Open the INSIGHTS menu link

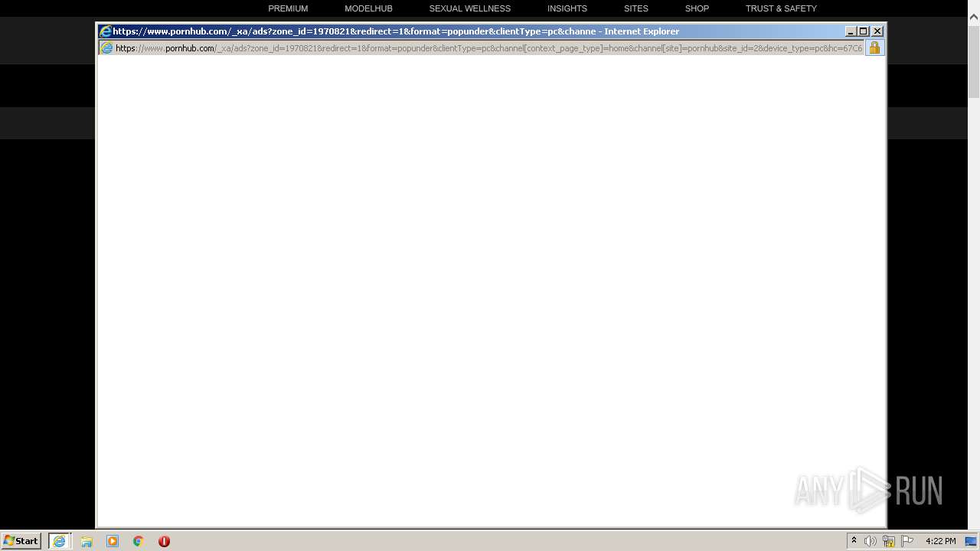point(567,8)
